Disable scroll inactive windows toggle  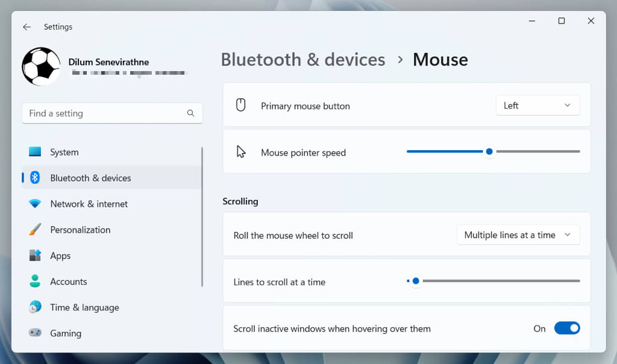(566, 328)
